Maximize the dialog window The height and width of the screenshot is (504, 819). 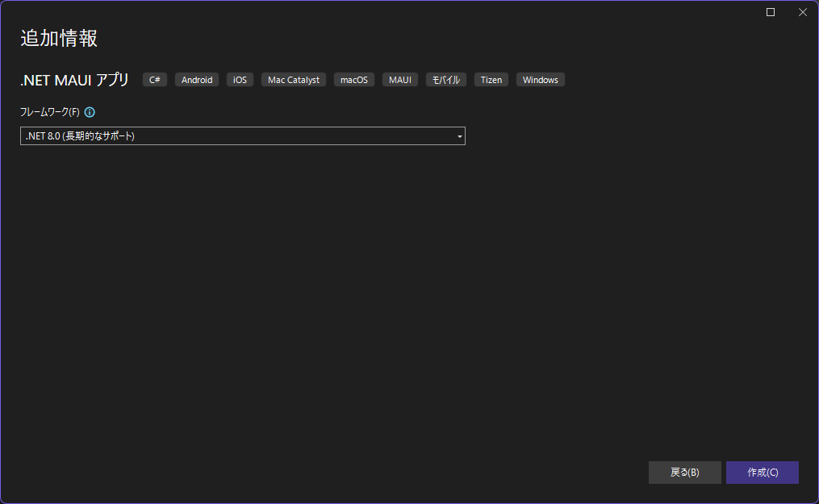771,12
